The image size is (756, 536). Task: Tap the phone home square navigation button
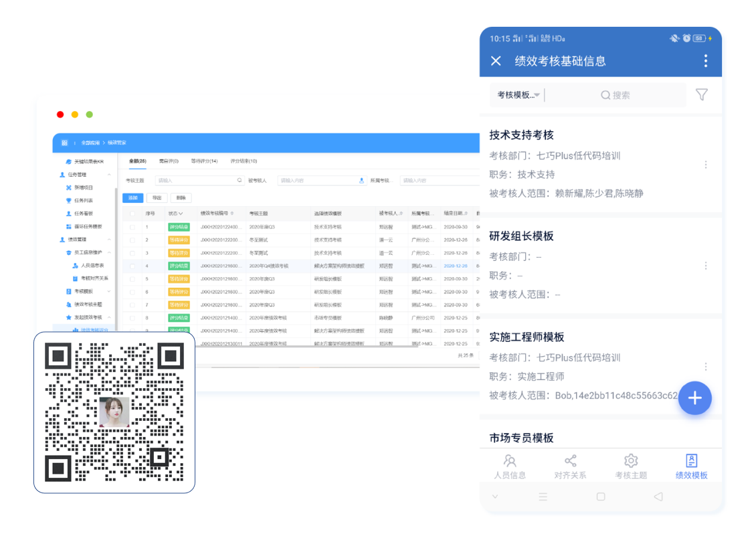(601, 497)
